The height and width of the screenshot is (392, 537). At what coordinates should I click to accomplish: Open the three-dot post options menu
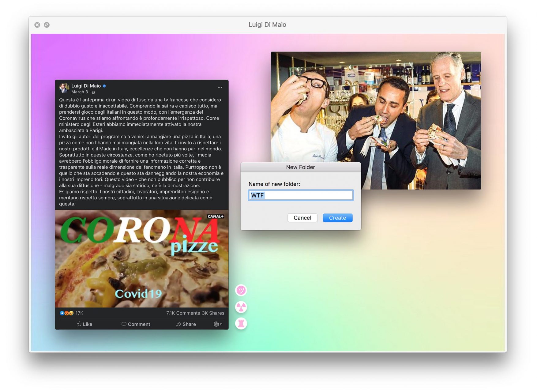coord(220,87)
